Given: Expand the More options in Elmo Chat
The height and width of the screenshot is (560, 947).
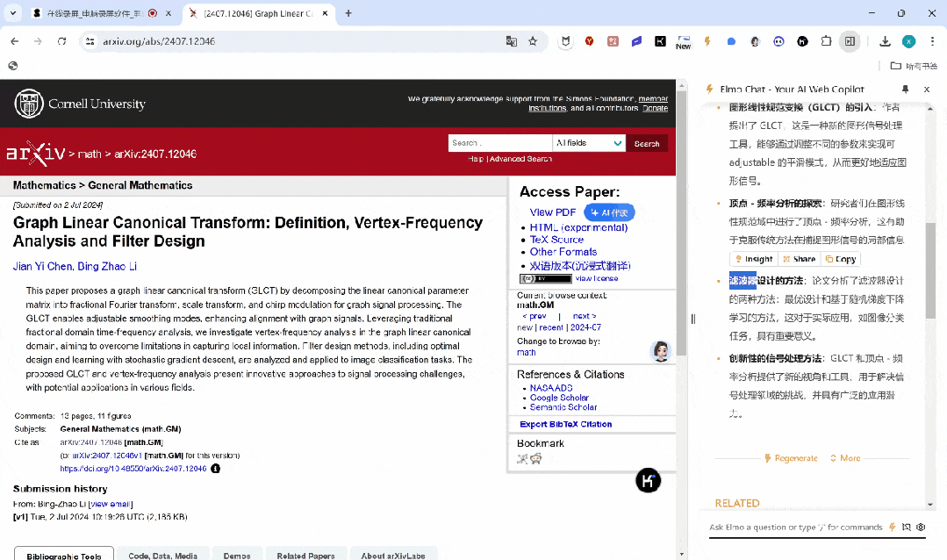Looking at the screenshot, I should [x=845, y=458].
